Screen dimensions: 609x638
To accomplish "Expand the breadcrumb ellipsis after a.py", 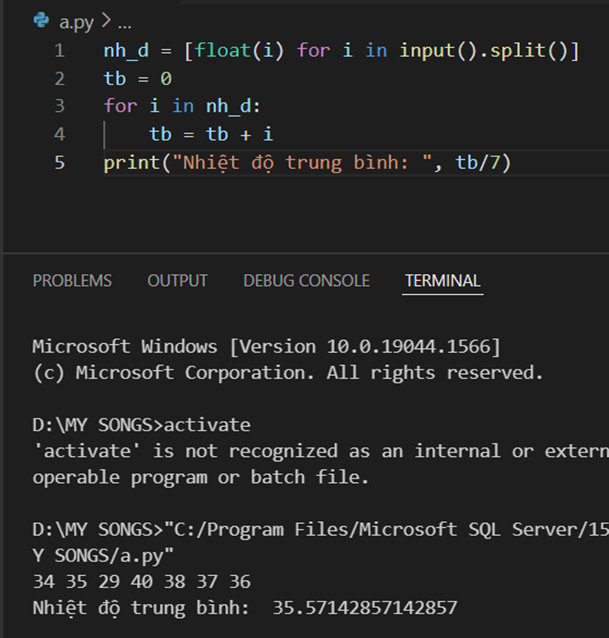I will click(x=123, y=21).
